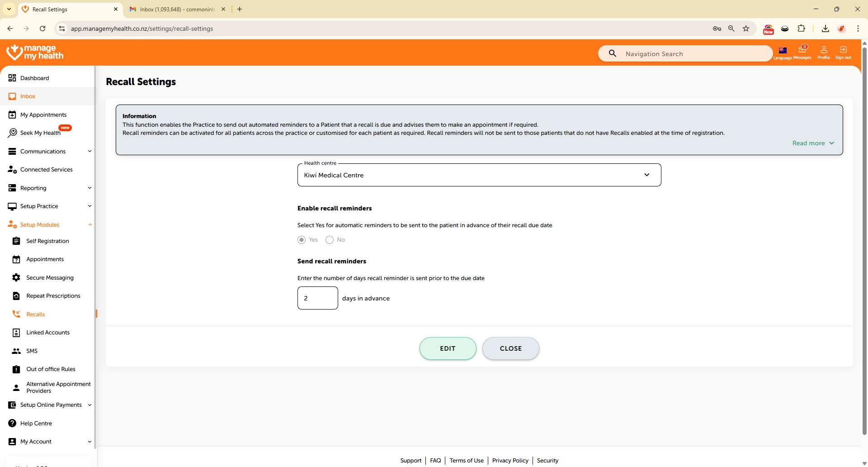The width and height of the screenshot is (868, 467).
Task: Open the Language flag selector
Action: (783, 51)
